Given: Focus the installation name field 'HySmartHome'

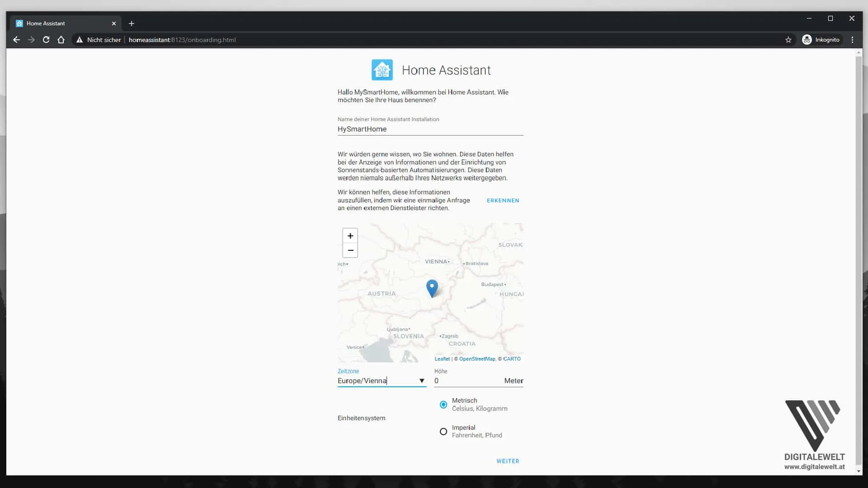Looking at the screenshot, I should [x=430, y=129].
